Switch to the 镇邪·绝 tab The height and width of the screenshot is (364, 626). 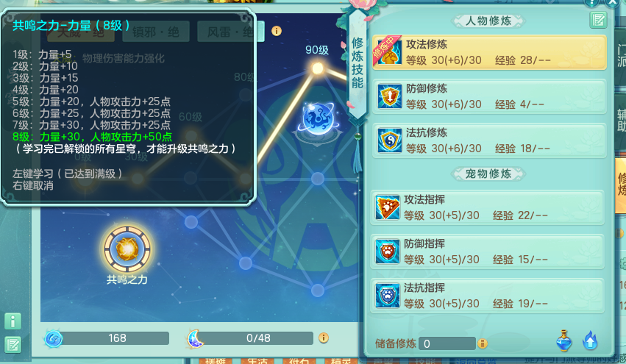156,32
